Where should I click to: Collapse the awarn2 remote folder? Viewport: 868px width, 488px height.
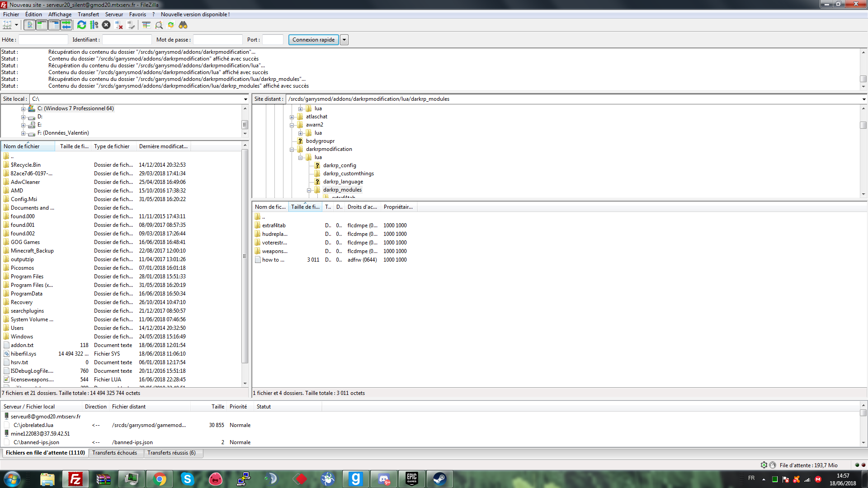coord(292,125)
